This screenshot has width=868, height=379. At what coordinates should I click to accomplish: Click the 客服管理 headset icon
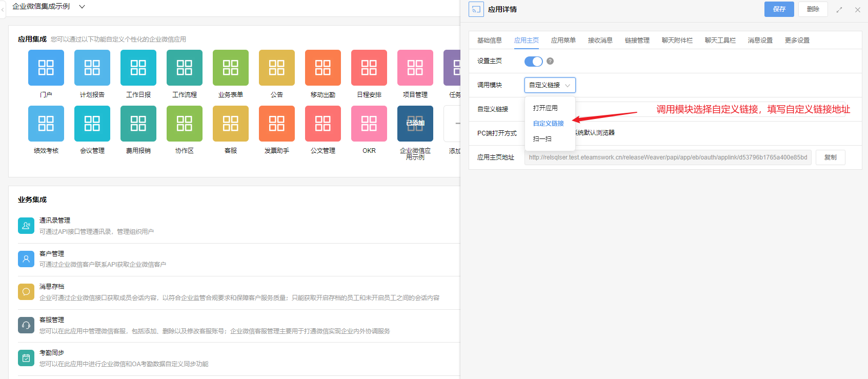26,325
